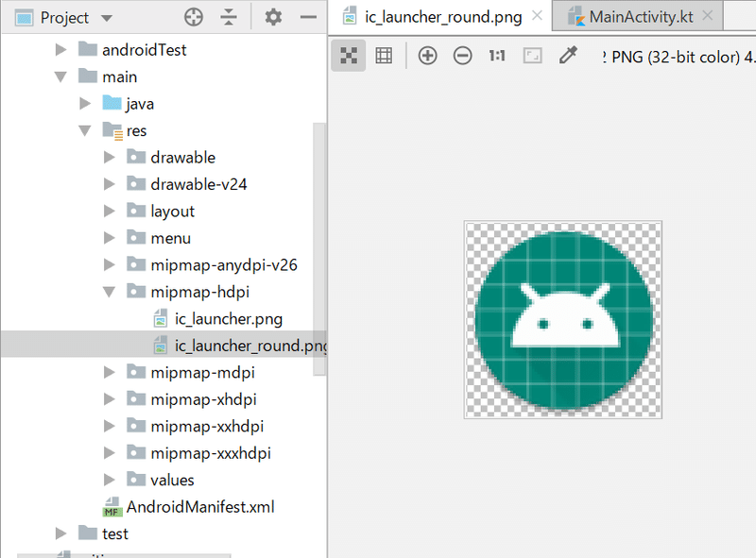Expand the mipmap-mdpi folder
This screenshot has width=756, height=558.
click(x=110, y=373)
